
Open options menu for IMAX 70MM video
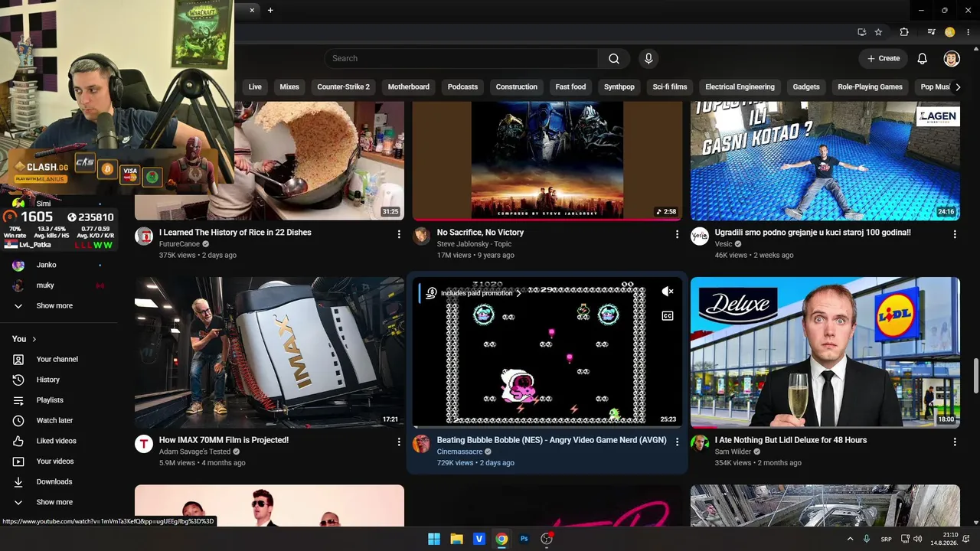[x=399, y=442]
